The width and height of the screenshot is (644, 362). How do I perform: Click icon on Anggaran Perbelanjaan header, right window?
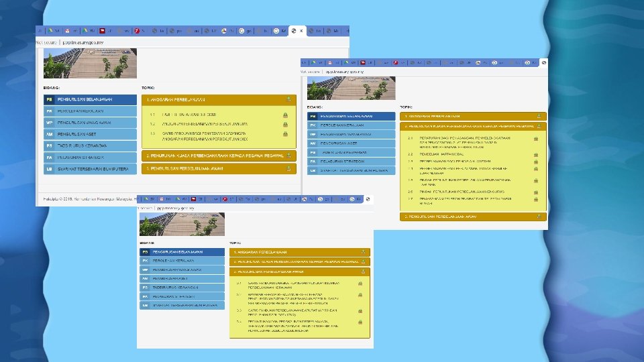539,116
